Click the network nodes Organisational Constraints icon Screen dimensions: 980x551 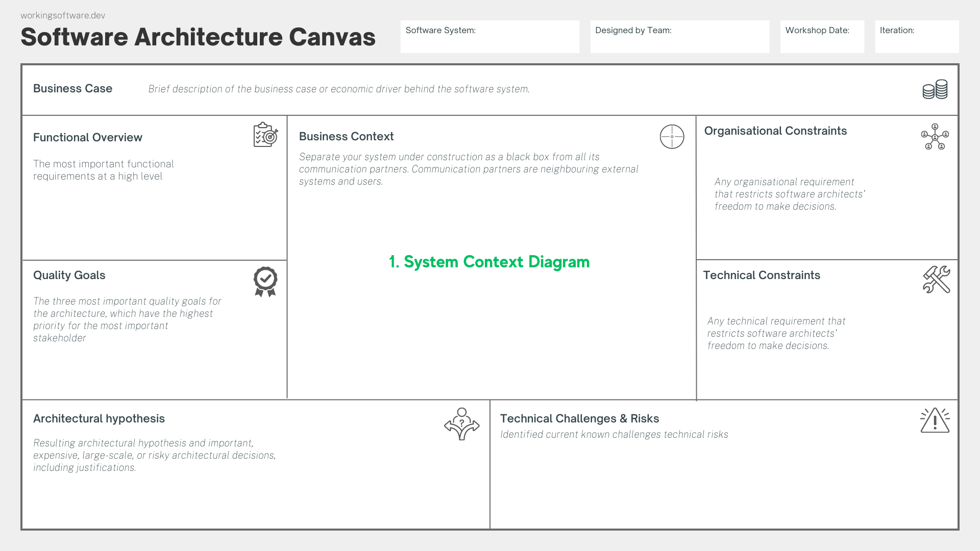935,137
